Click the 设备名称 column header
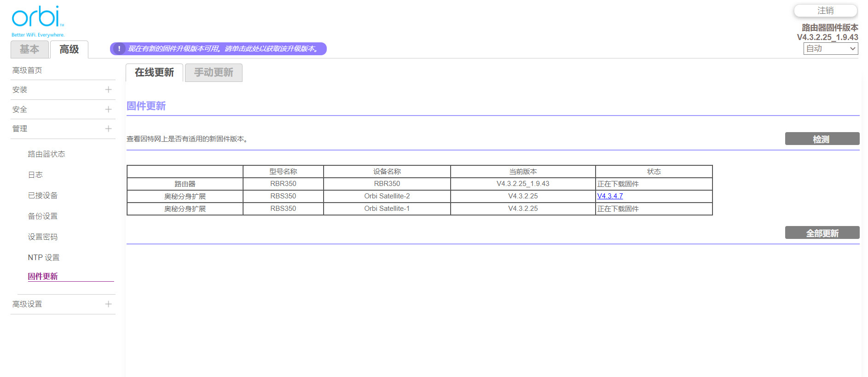868x377 pixels. [x=387, y=171]
